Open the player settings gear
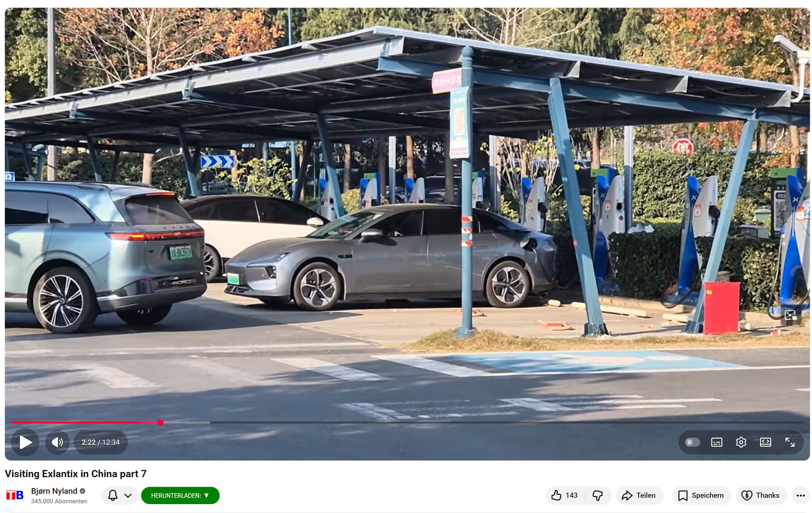The height and width of the screenshot is (513, 812). coord(741,442)
